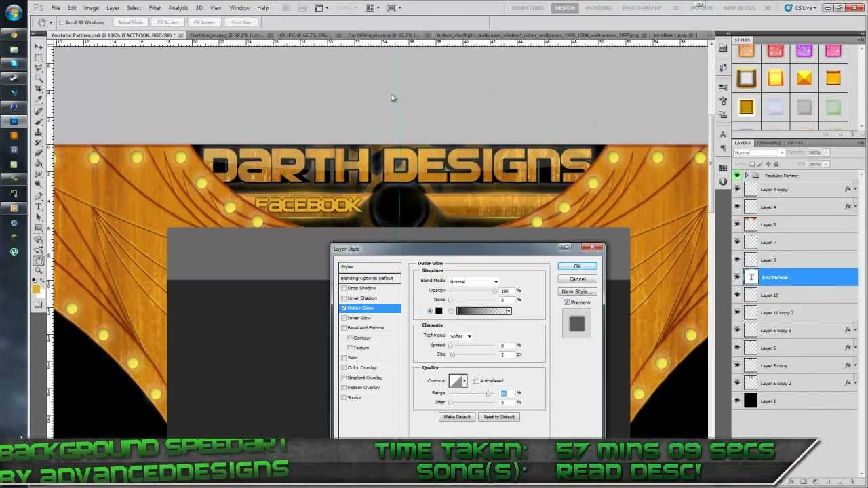This screenshot has width=868, height=488.
Task: Open the Screen Mode dropdown
Action: 393,8
